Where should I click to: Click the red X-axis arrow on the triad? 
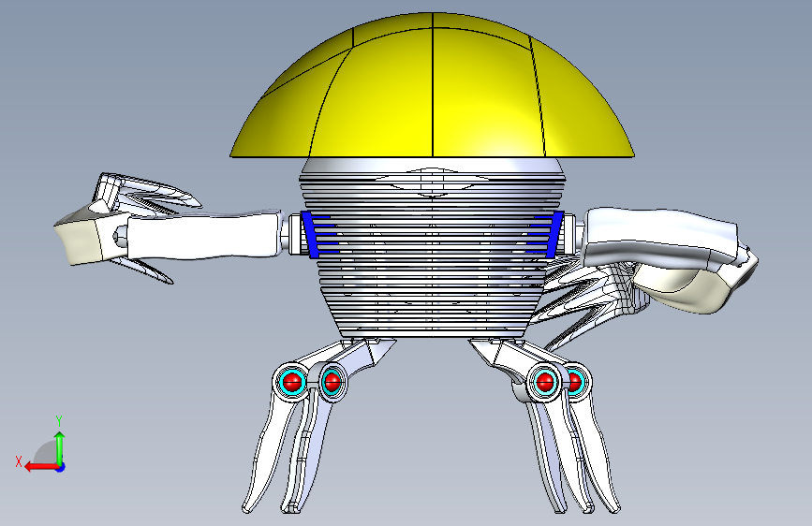click(x=40, y=467)
